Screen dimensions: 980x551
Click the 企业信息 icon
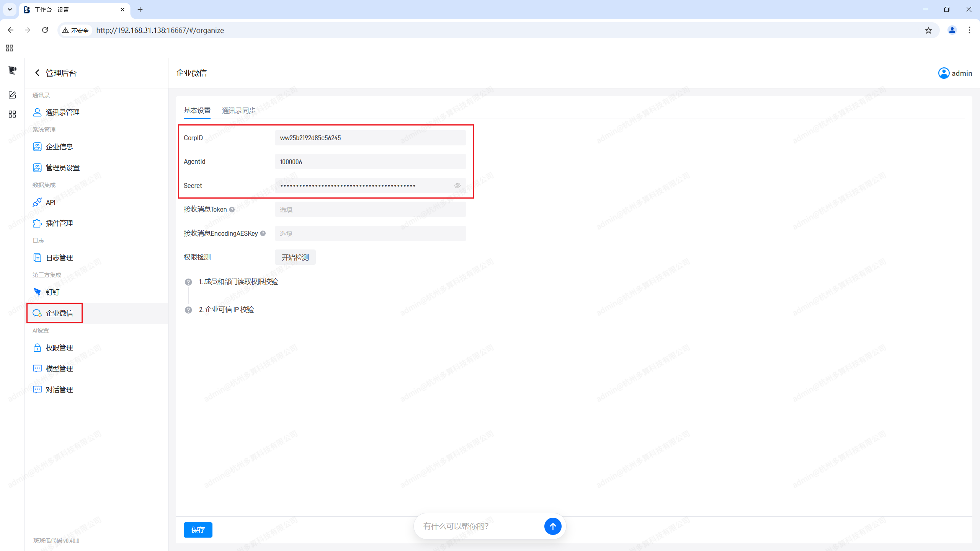[37, 147]
